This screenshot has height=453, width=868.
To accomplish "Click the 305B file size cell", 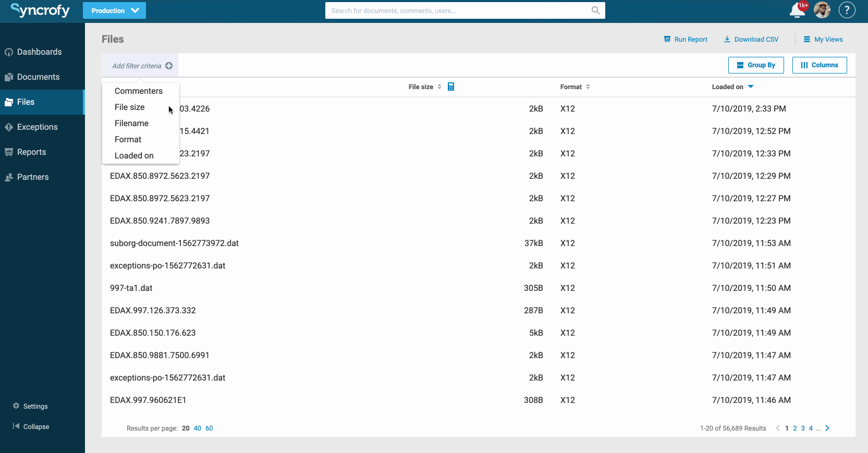I will 533,288.
